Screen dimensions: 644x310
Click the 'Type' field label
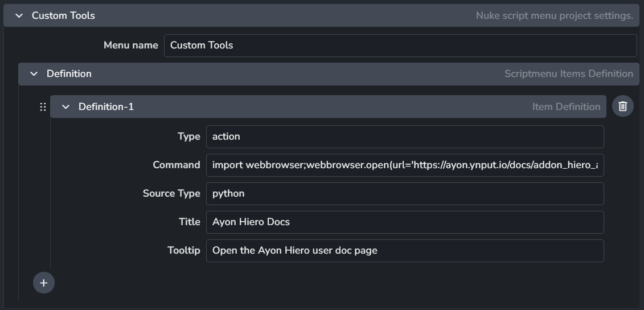pyautogui.click(x=189, y=137)
